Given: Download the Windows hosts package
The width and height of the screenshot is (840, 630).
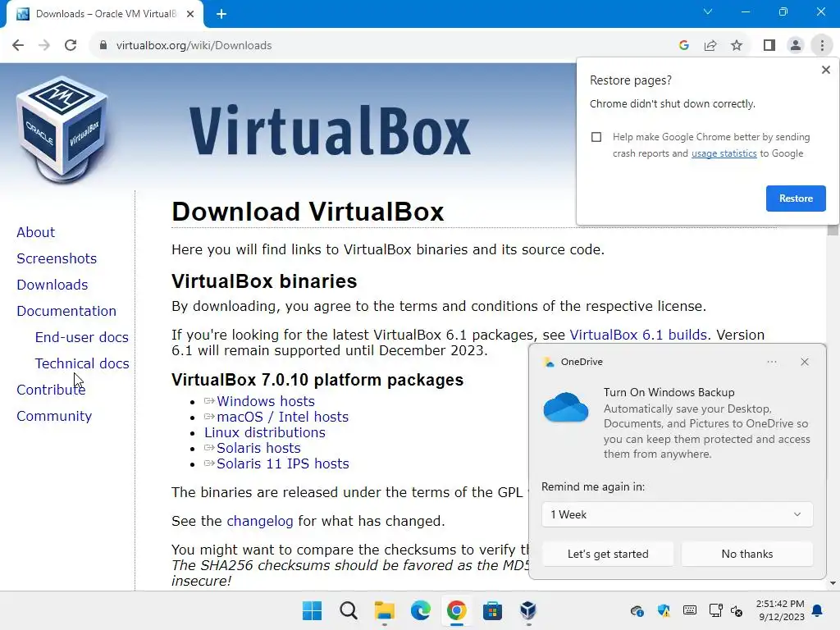Looking at the screenshot, I should click(265, 401).
